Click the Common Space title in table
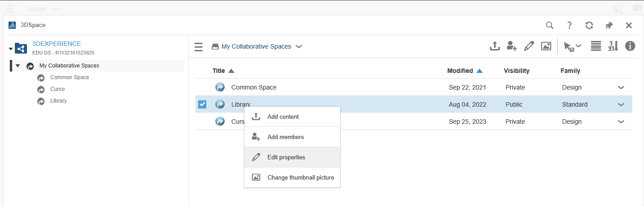644x207 pixels. tap(254, 87)
